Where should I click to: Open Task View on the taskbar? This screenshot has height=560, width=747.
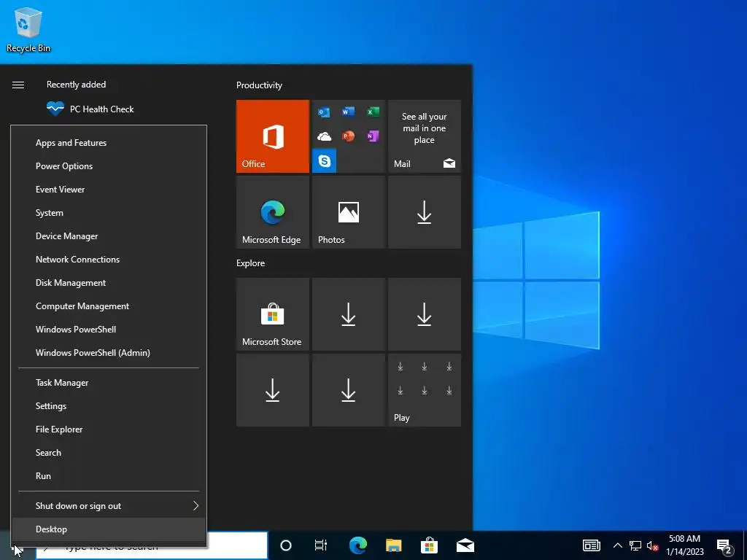point(321,545)
